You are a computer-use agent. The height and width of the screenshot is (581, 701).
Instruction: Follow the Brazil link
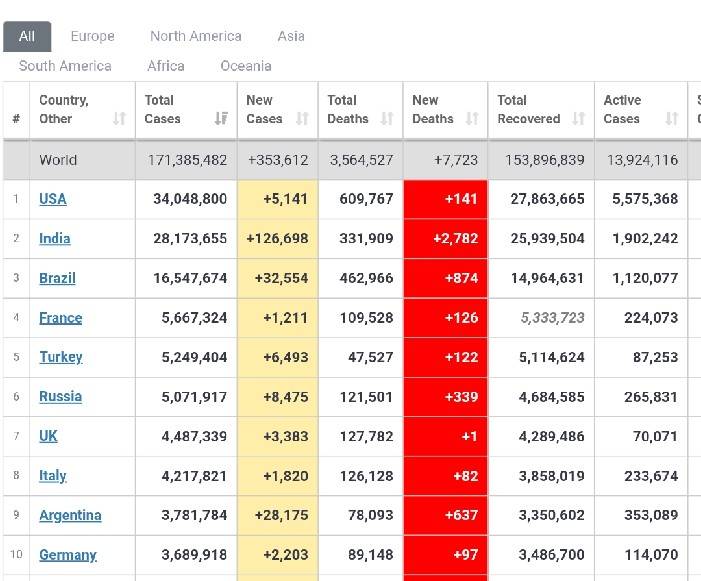(57, 278)
